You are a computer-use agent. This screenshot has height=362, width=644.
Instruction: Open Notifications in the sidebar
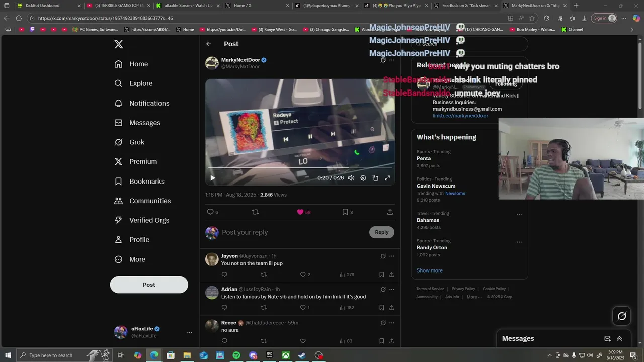click(x=142, y=103)
